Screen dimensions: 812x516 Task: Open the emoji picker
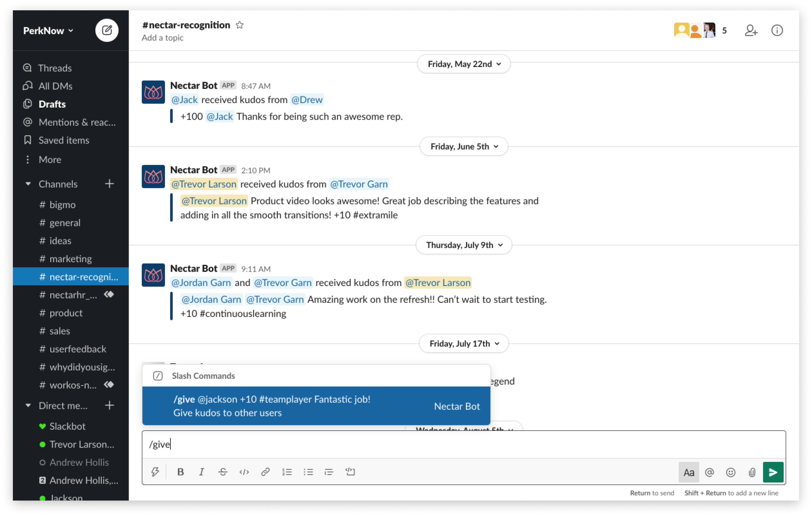(x=731, y=472)
